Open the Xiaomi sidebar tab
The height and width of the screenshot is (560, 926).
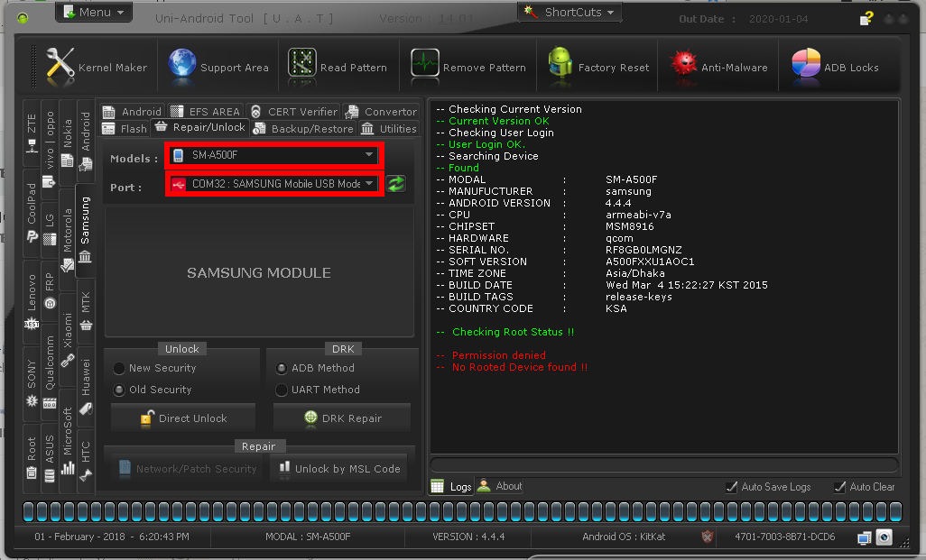[68, 339]
